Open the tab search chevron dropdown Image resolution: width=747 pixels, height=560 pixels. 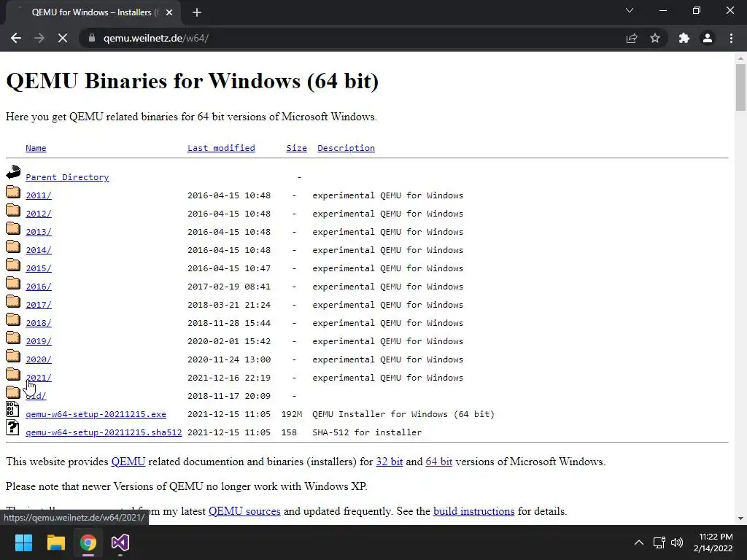(630, 10)
